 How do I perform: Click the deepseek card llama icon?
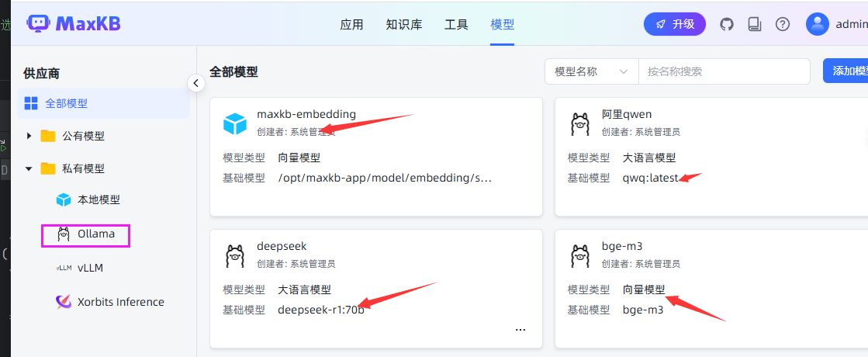[235, 255]
